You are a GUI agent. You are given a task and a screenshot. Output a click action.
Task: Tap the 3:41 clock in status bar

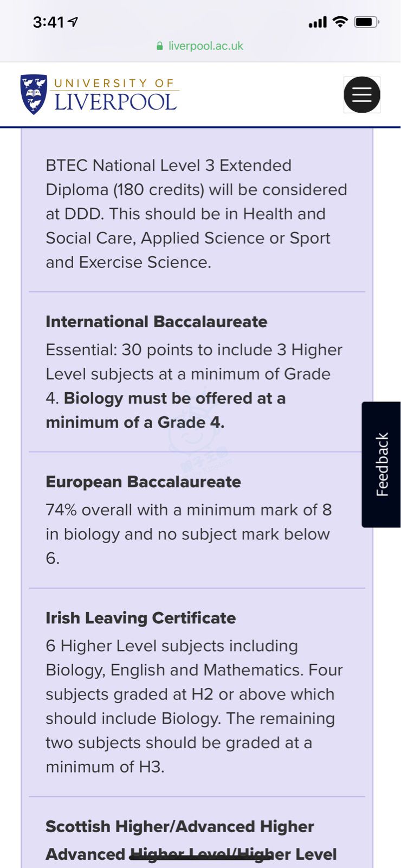coord(48,22)
